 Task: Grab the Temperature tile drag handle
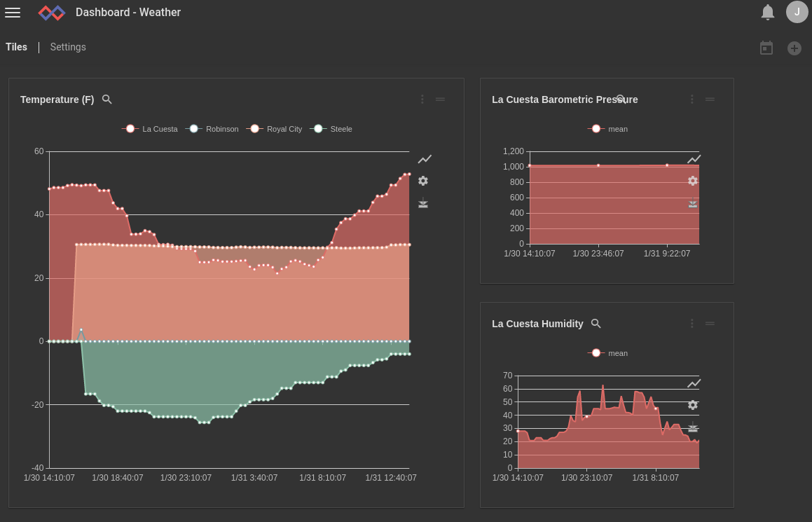(440, 99)
